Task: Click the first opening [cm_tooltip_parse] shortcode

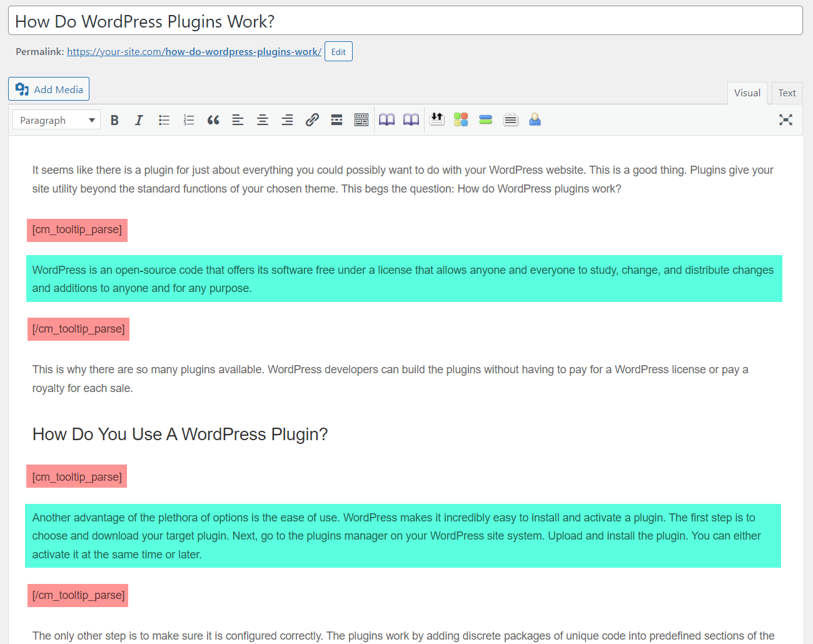Action: [x=77, y=230]
